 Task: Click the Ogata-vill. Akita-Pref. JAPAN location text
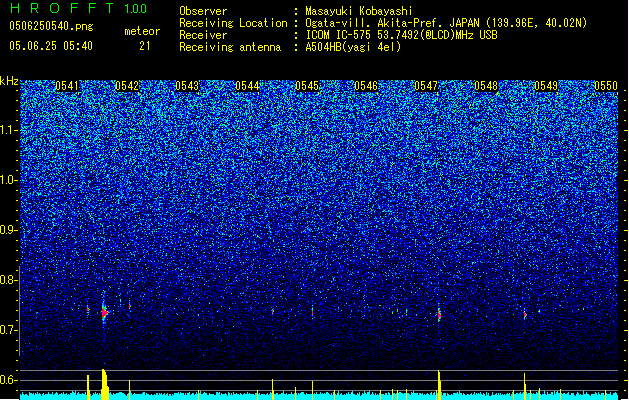pyautogui.click(x=446, y=23)
